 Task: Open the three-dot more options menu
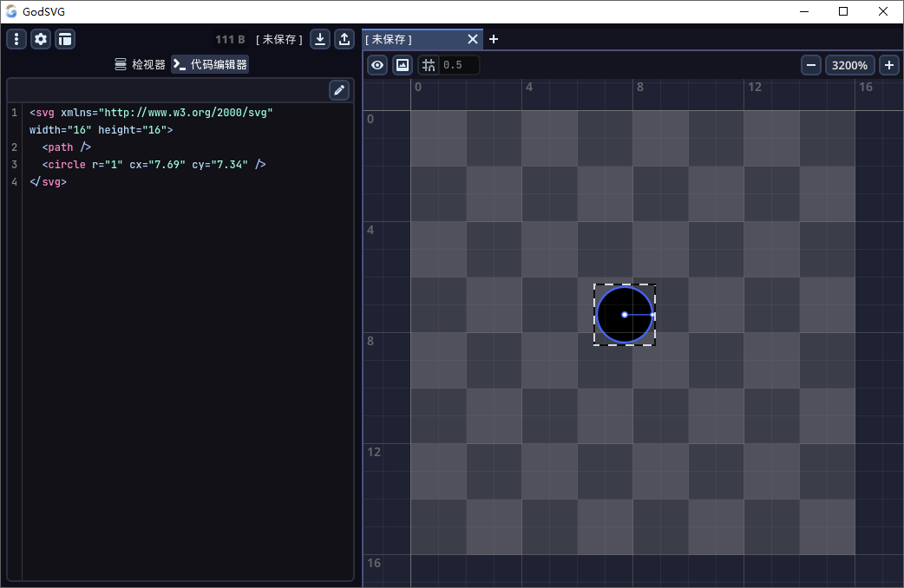16,39
